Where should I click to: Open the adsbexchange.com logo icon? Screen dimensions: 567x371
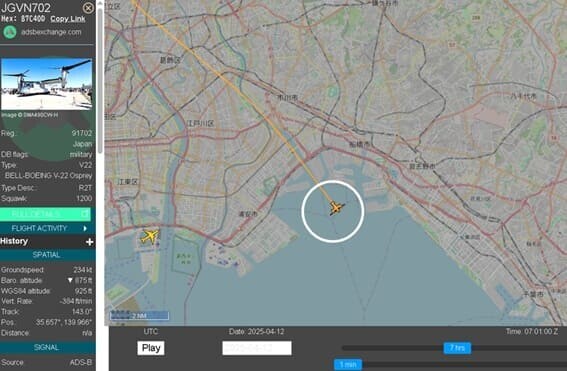[10, 32]
